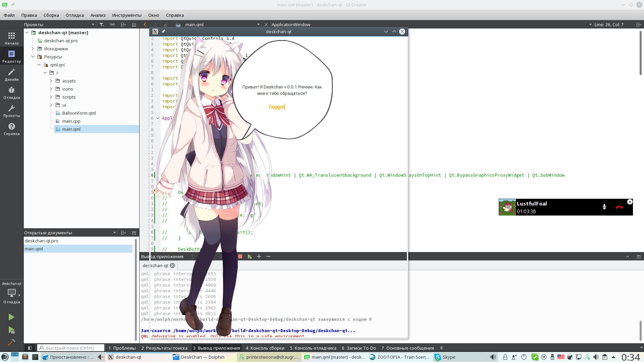Expand the ui folder

click(x=51, y=105)
